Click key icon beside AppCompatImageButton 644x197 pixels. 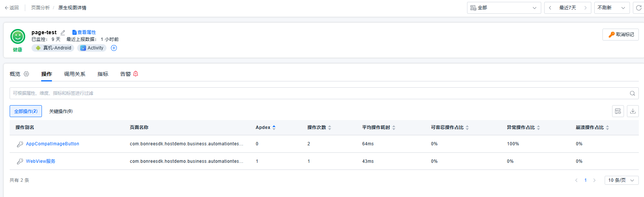pyautogui.click(x=20, y=144)
